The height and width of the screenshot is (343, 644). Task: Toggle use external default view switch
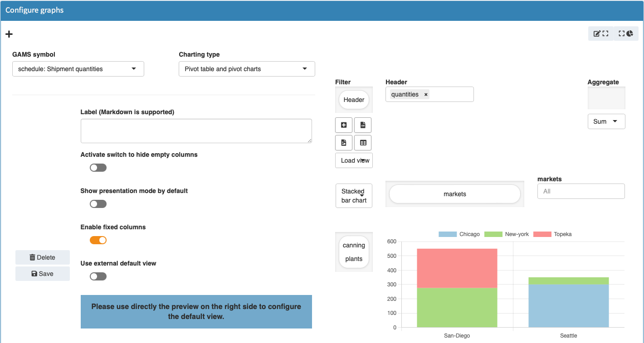[x=98, y=276]
